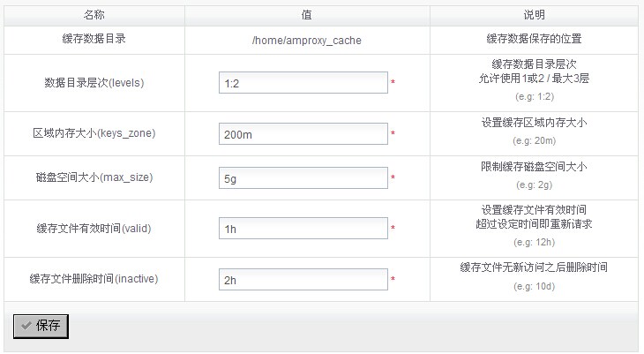Click the 缓存数据保存的位置 description text
644x354 pixels.
click(534, 40)
